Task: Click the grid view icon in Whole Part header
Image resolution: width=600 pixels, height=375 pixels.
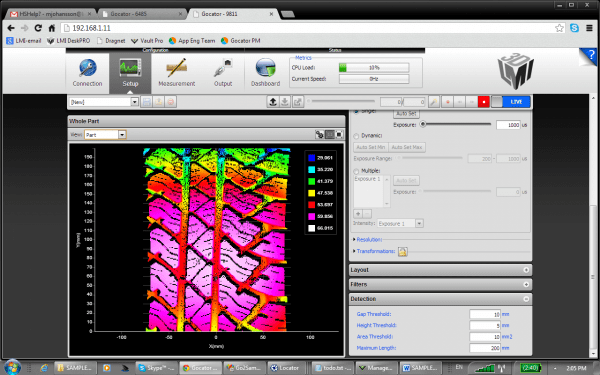Action: click(329, 135)
